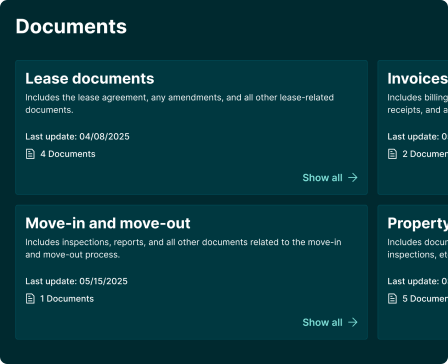The width and height of the screenshot is (448, 364).
Task: Click Last update: 05/15/2025 text
Action: (x=76, y=281)
